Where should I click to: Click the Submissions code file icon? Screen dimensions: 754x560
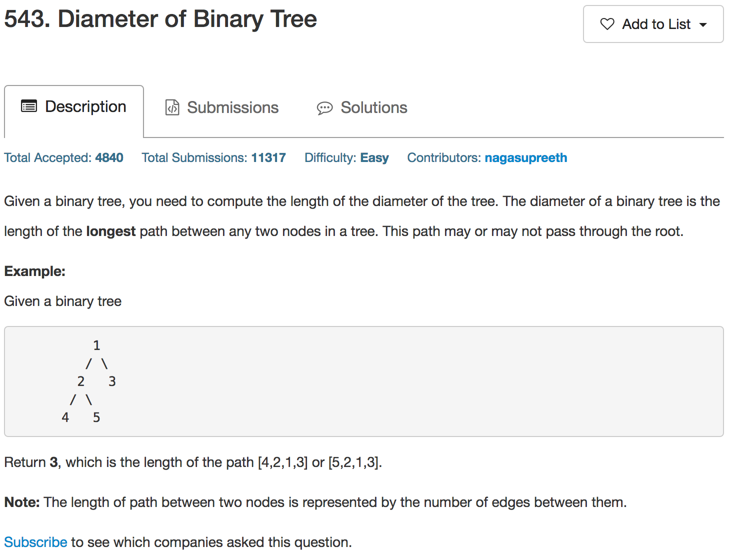[x=172, y=107]
